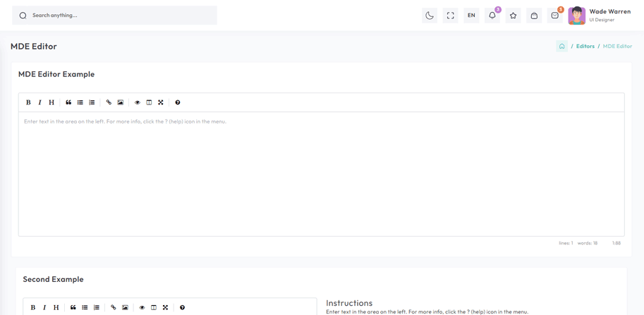644x315 pixels.
Task: Create an unordered list in first editor
Action: pyautogui.click(x=80, y=102)
